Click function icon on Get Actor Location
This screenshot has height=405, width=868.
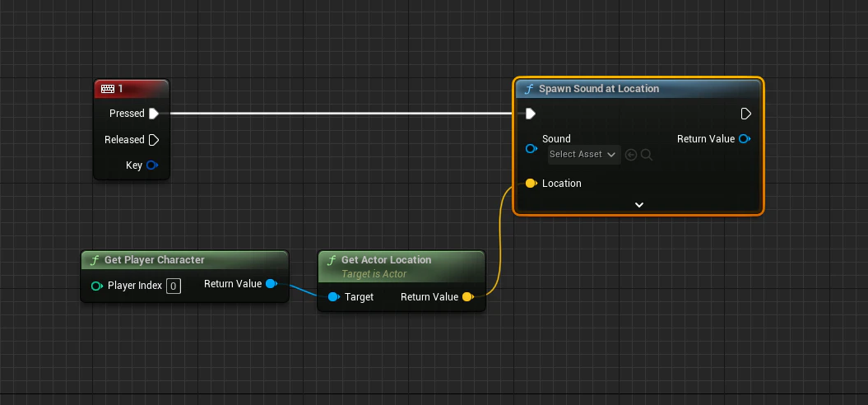(331, 260)
